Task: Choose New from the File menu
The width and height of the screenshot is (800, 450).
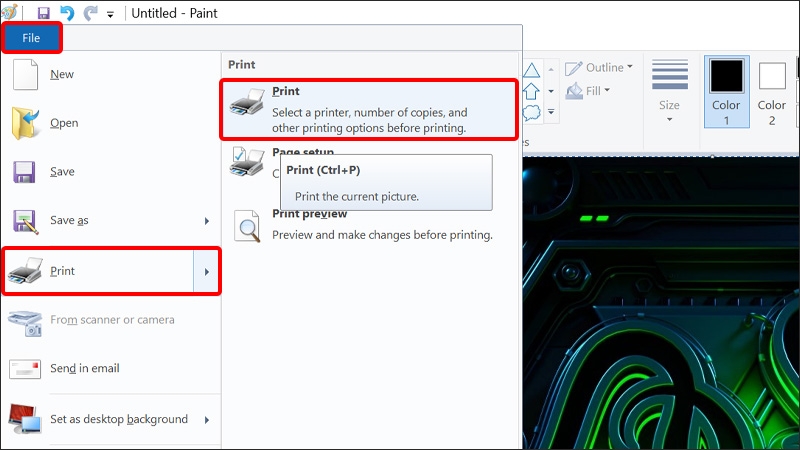Action: coord(111,74)
